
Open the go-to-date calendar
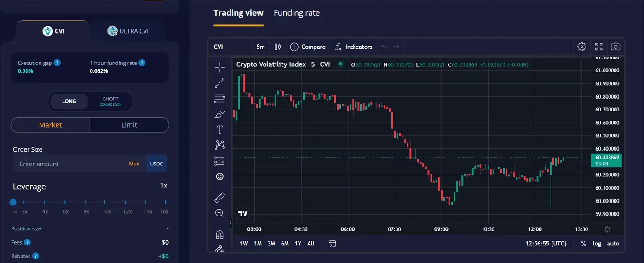pyautogui.click(x=333, y=243)
